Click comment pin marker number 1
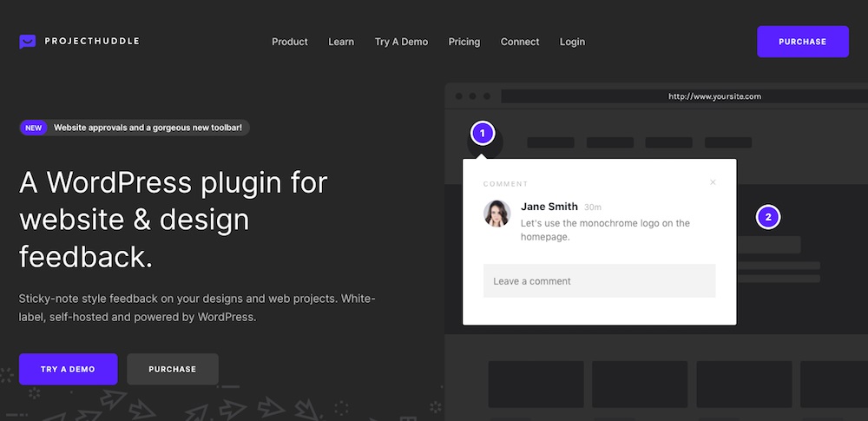 tap(483, 134)
